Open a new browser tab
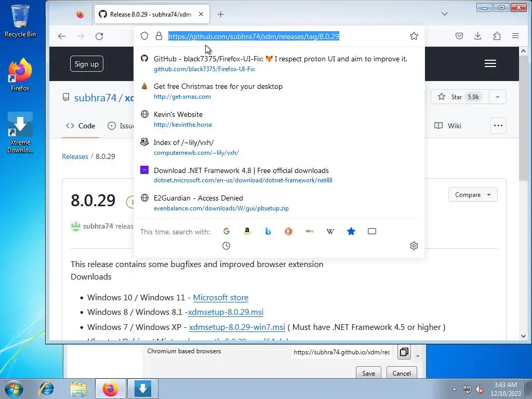The width and height of the screenshot is (532, 399). pos(220,14)
